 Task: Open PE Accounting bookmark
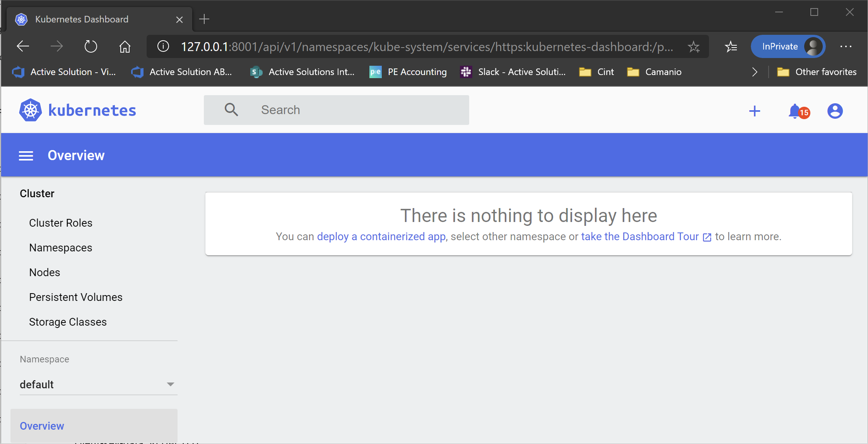tap(408, 72)
